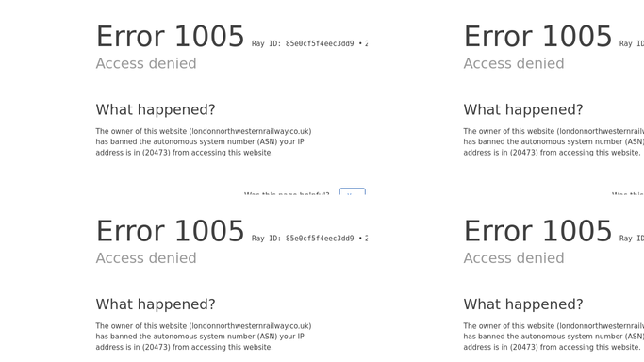Click the lower-left Ray ID 85e0cf5f4eec3dd9 text
The image size is (644, 362).
[x=303, y=239]
